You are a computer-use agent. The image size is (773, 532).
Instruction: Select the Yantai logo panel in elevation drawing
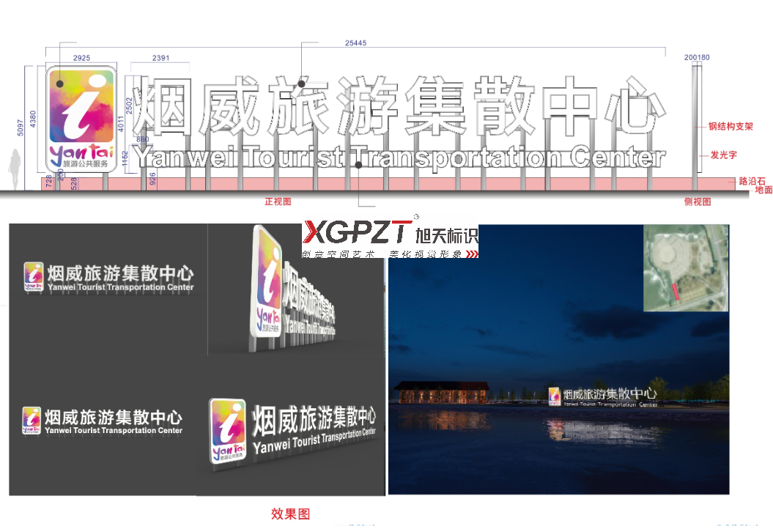point(81,119)
